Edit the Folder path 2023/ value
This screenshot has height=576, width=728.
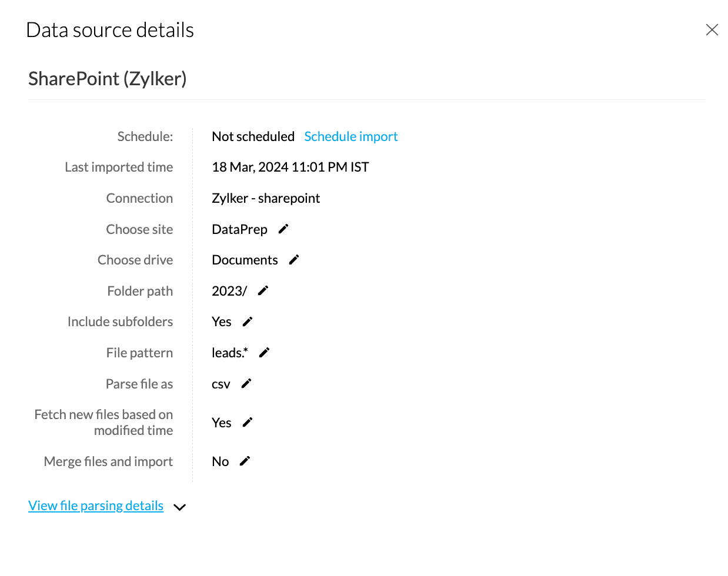pyautogui.click(x=263, y=290)
